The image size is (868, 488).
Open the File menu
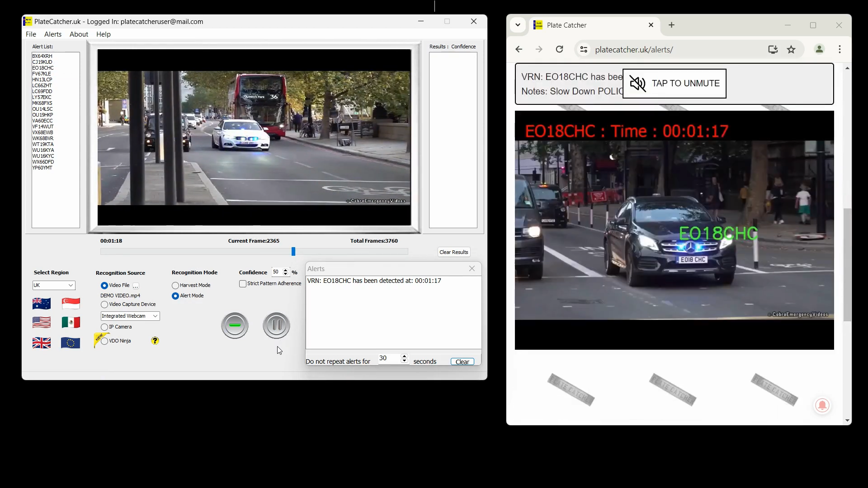(x=31, y=34)
